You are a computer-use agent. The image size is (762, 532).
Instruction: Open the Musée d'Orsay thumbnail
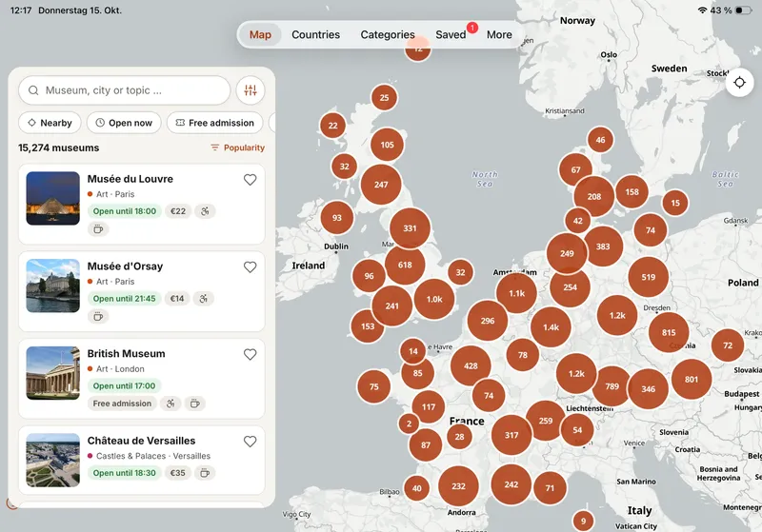(53, 286)
